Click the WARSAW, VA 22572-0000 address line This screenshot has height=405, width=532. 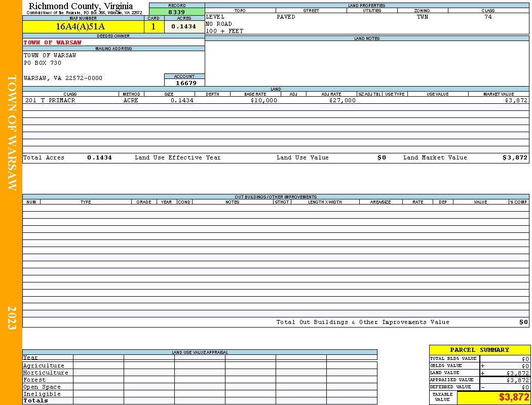point(63,78)
